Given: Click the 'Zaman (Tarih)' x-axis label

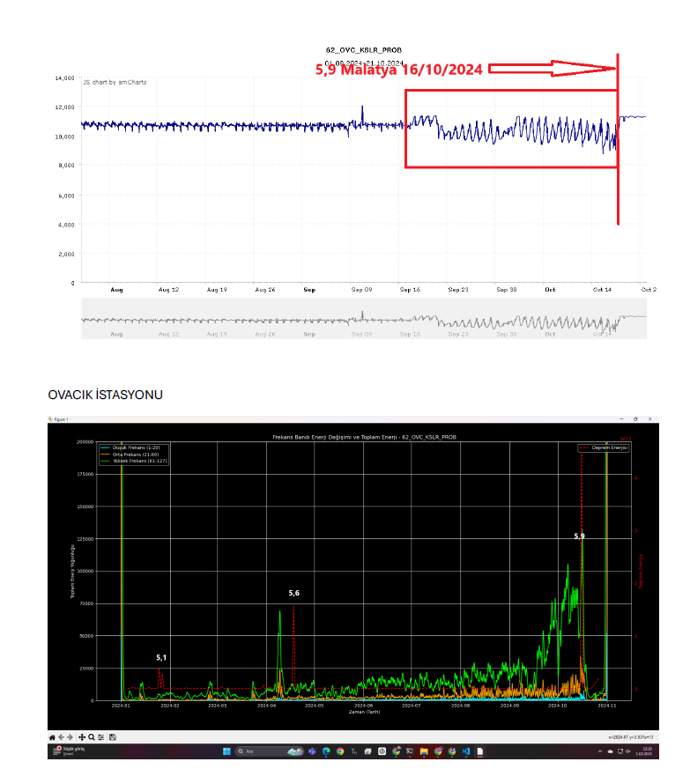Looking at the screenshot, I should click(x=364, y=712).
